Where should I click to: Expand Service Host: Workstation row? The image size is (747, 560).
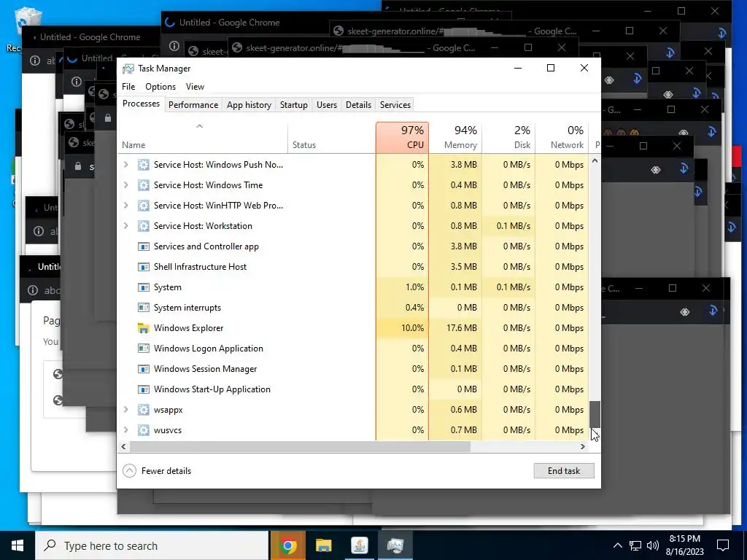(125, 226)
